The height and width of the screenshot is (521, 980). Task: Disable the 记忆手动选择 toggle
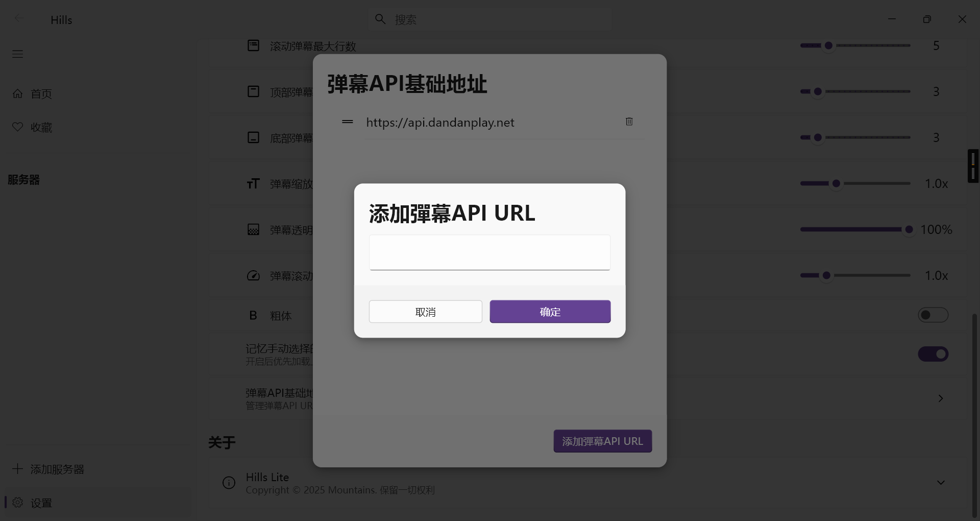(933, 353)
